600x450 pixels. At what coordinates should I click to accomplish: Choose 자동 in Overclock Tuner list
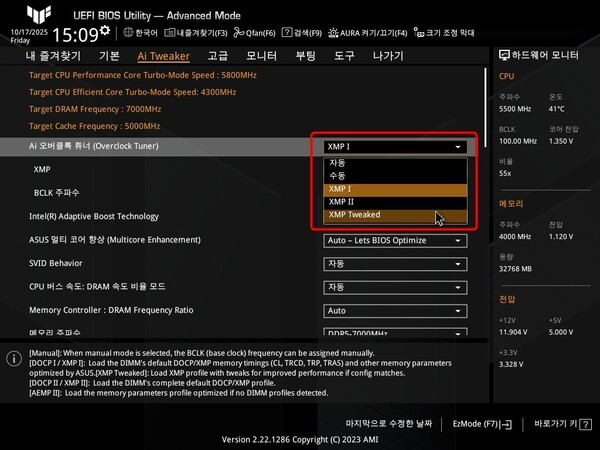pyautogui.click(x=395, y=163)
